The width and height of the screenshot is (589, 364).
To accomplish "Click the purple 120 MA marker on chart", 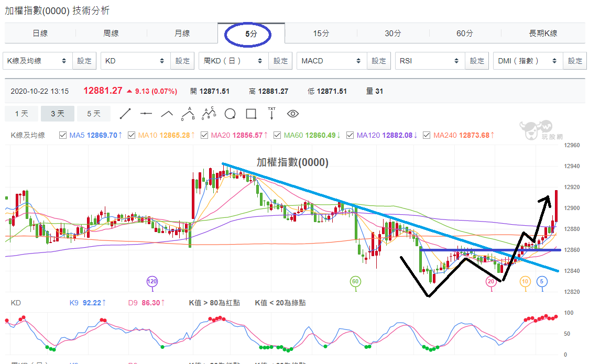I will (x=152, y=281).
